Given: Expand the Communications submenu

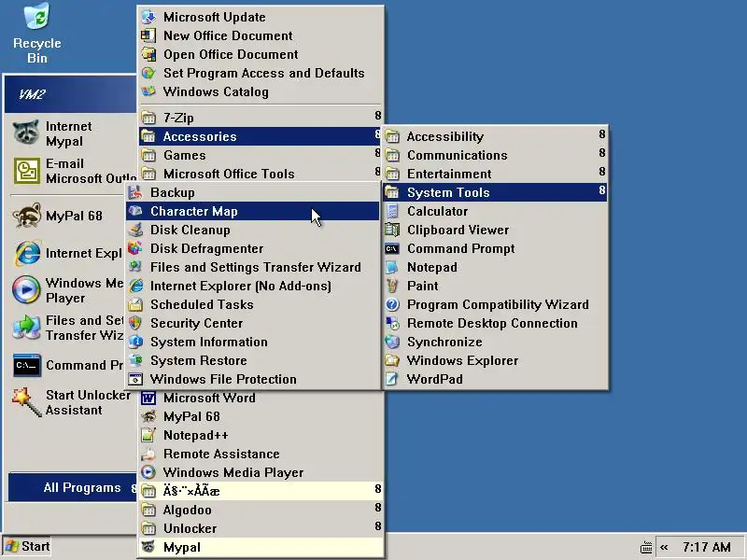Looking at the screenshot, I should pos(495,155).
